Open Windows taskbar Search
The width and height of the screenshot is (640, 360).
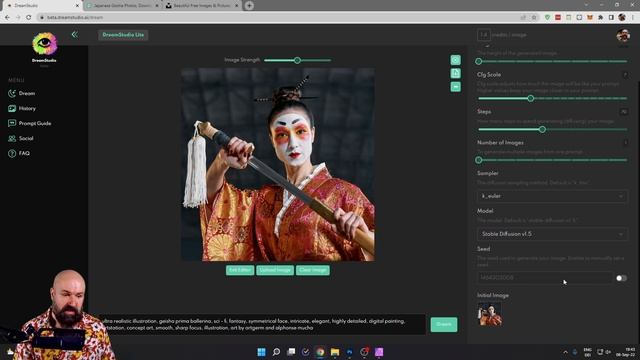[276, 352]
